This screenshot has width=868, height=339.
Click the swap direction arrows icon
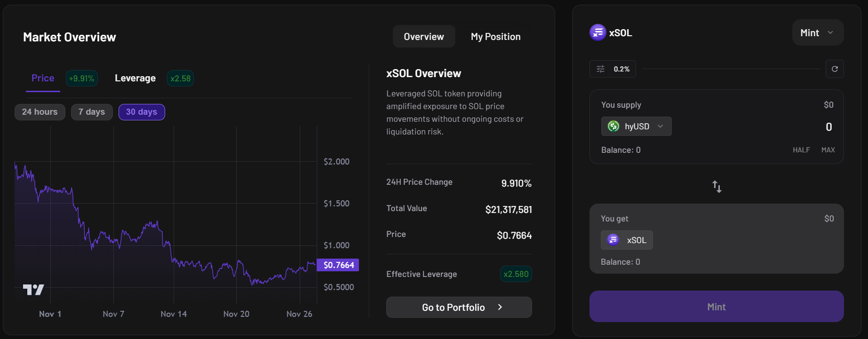click(x=717, y=187)
